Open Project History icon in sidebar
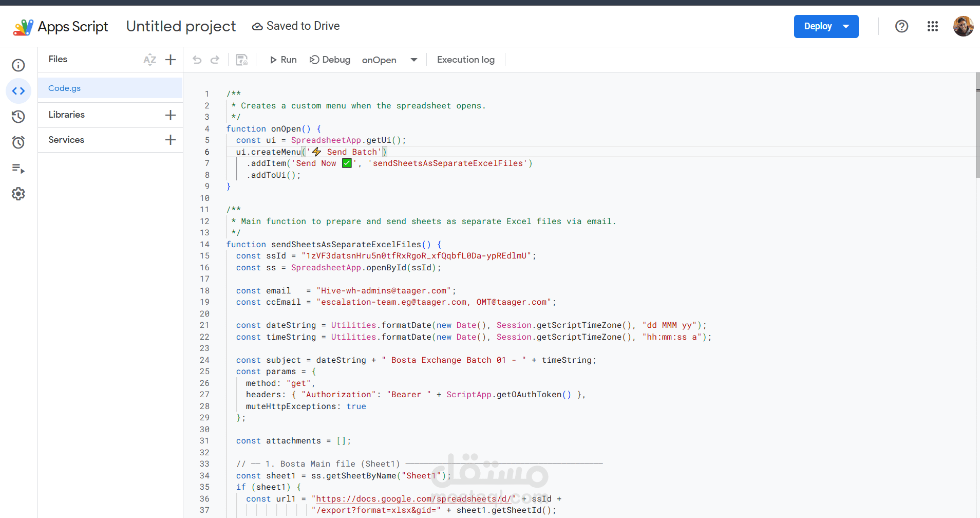The image size is (980, 518). click(x=18, y=117)
